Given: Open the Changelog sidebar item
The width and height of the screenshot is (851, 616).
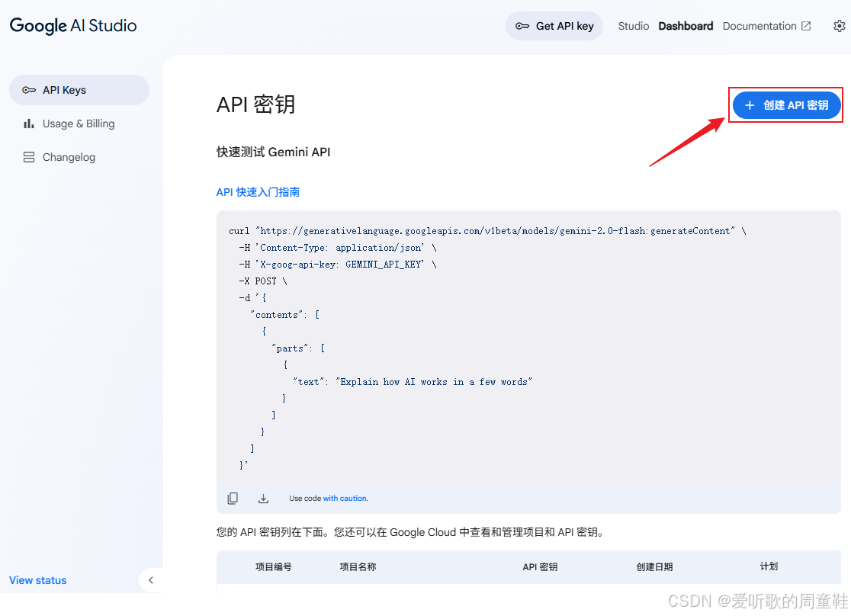Looking at the screenshot, I should 69,157.
